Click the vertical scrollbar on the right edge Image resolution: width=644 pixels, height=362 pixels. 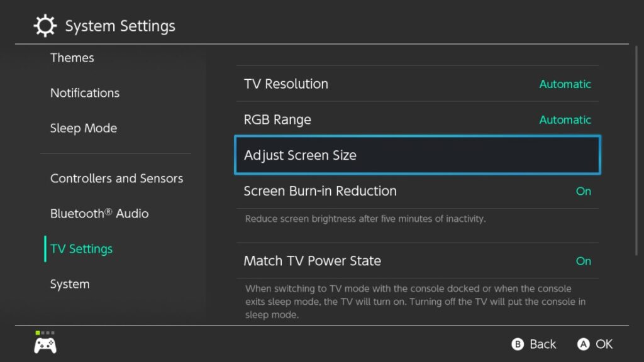636,151
